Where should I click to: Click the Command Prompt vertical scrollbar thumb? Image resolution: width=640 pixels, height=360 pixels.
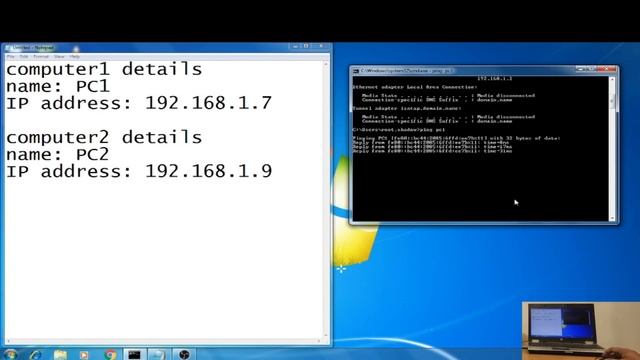(612, 100)
